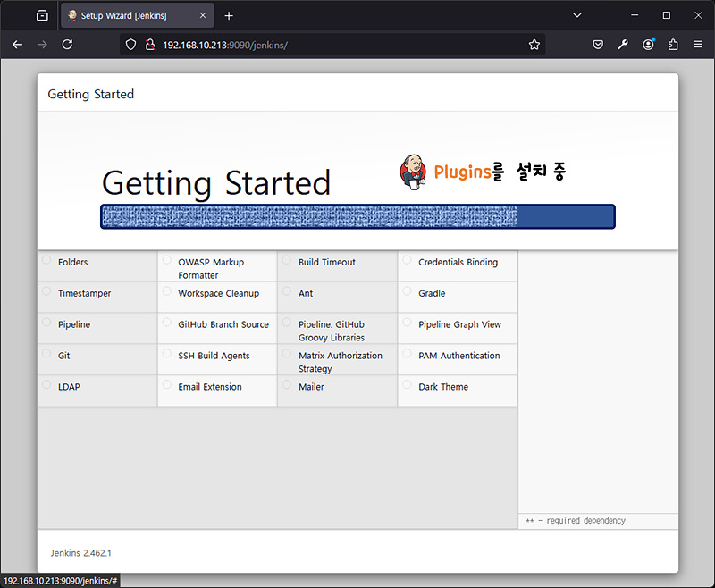This screenshot has height=588, width=715.
Task: Select the GitHub Branch Source text
Action: [x=223, y=324]
